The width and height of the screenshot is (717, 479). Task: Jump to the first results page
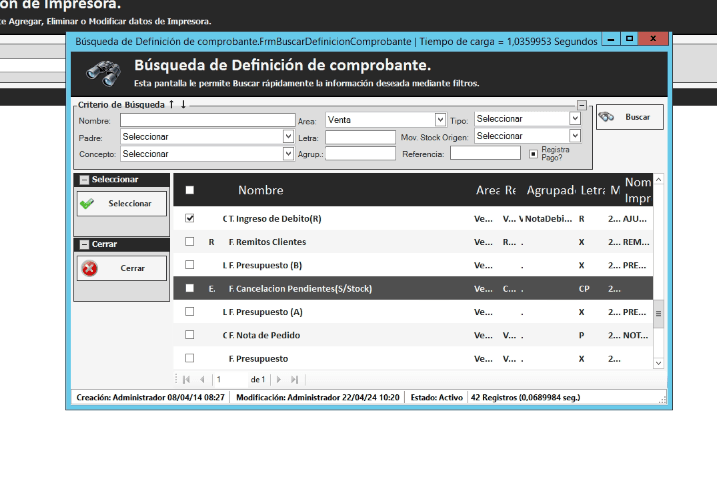(185, 380)
